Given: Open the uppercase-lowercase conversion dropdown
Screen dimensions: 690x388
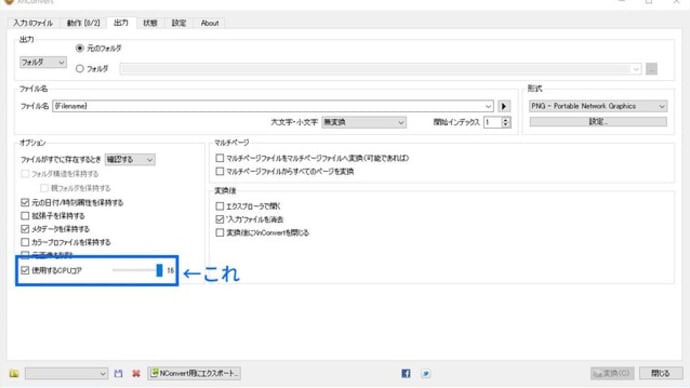Looking at the screenshot, I should tap(363, 122).
